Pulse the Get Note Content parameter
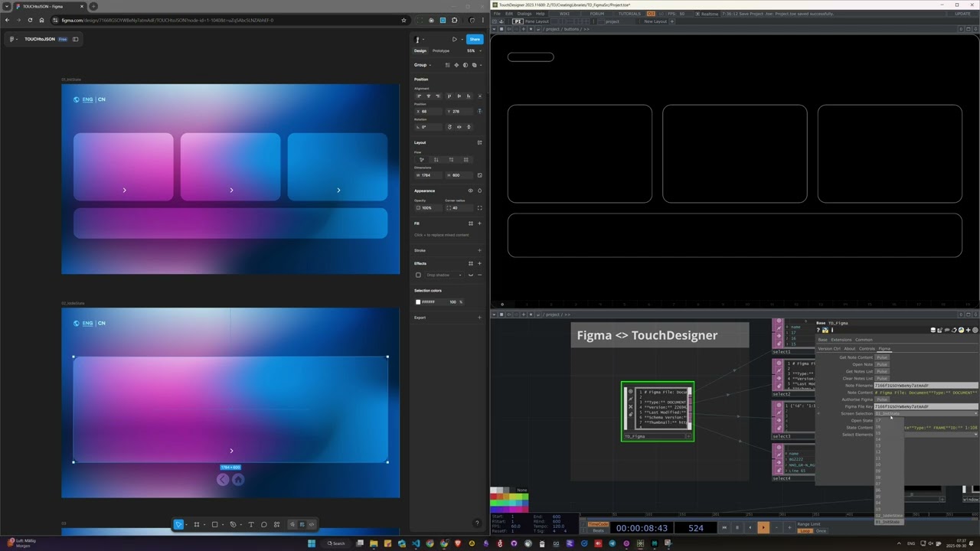 pos(882,357)
